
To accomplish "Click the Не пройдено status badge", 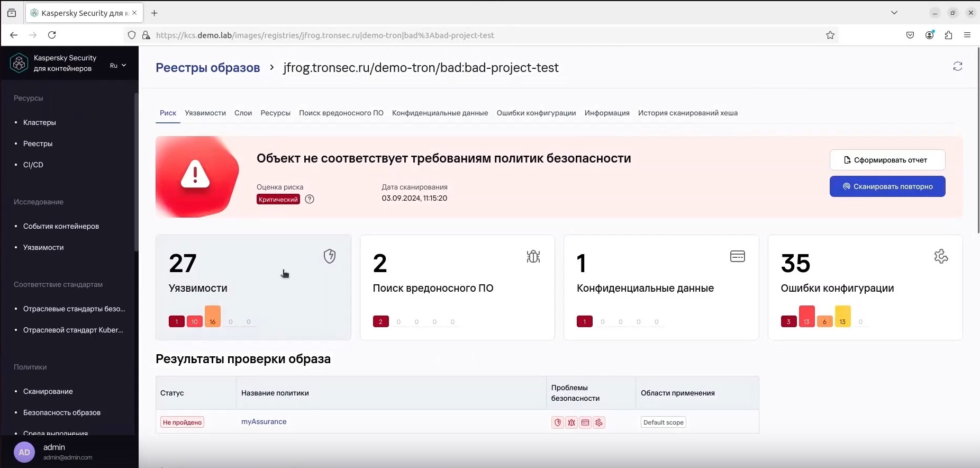I will 182,422.
